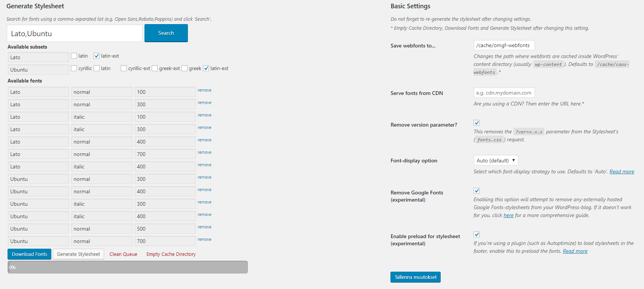Image resolution: width=644 pixels, height=289 pixels.
Task: Click the Search fonts button
Action: pos(166,33)
